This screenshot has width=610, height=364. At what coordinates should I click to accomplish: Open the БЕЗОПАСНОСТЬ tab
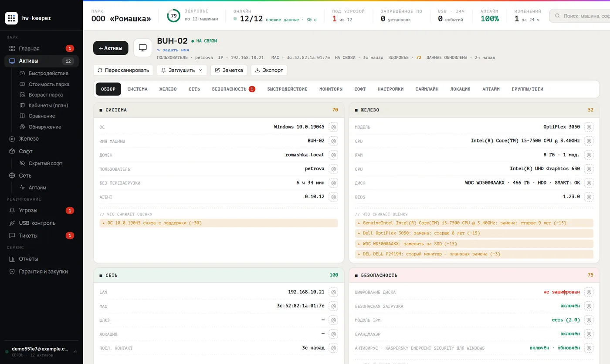(x=234, y=89)
